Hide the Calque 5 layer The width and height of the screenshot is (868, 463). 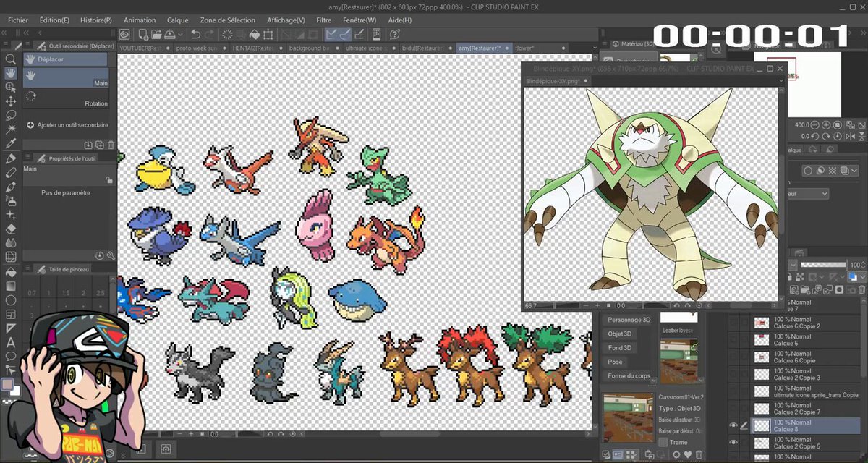coord(733,426)
